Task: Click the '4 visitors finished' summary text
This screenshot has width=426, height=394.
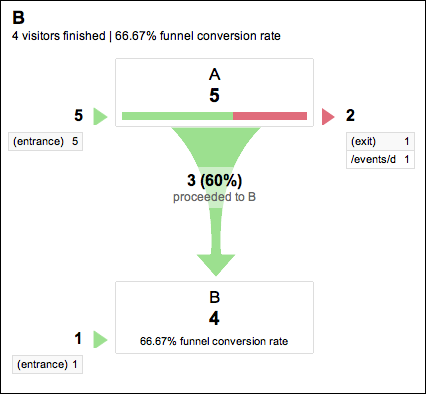Action: (59, 36)
